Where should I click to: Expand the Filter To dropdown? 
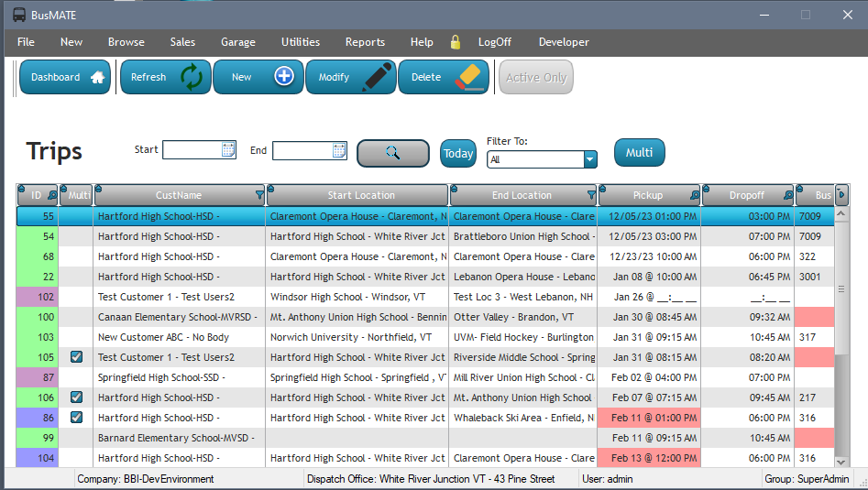589,159
